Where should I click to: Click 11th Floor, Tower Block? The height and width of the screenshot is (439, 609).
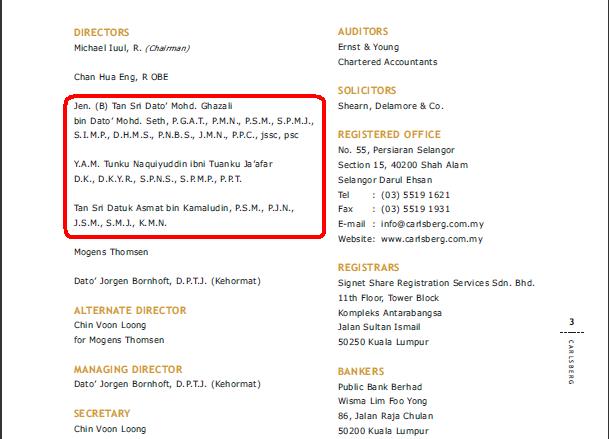388,298
